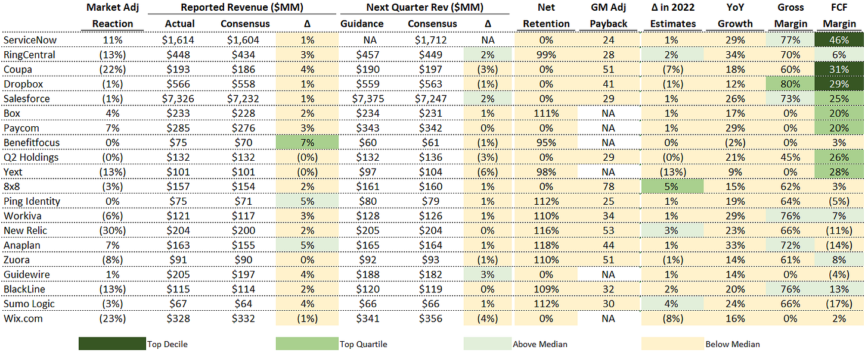
Task: Click ServiceNow's $1,614 actual revenue cell
Action: (179, 40)
